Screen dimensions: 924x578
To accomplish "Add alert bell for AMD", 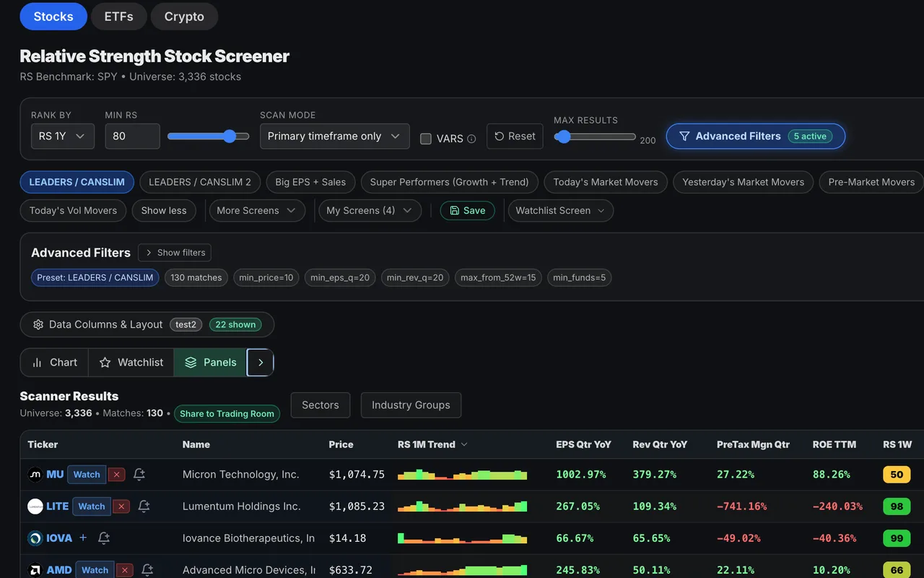I will [x=147, y=570].
